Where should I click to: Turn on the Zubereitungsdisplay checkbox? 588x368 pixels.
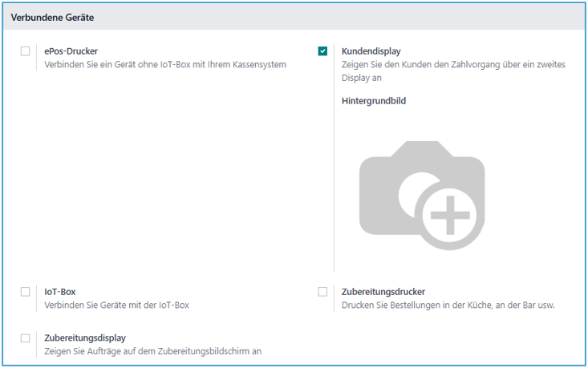26,338
